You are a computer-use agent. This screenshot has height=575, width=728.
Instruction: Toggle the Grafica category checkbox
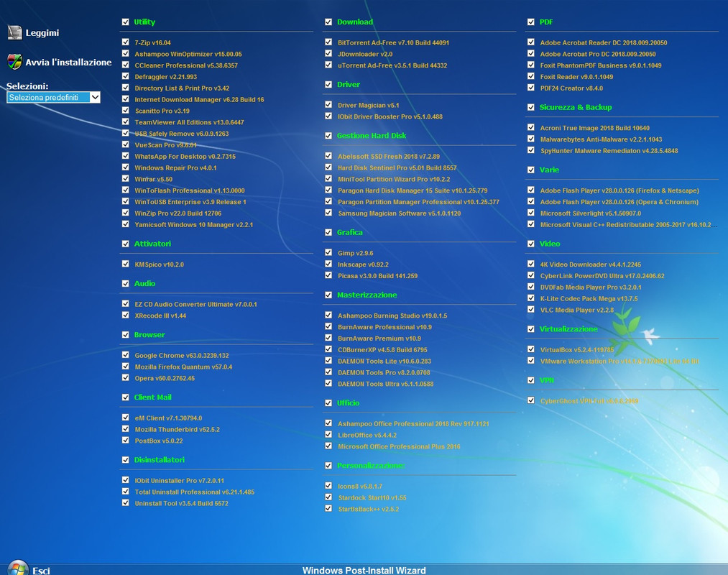pyautogui.click(x=328, y=232)
